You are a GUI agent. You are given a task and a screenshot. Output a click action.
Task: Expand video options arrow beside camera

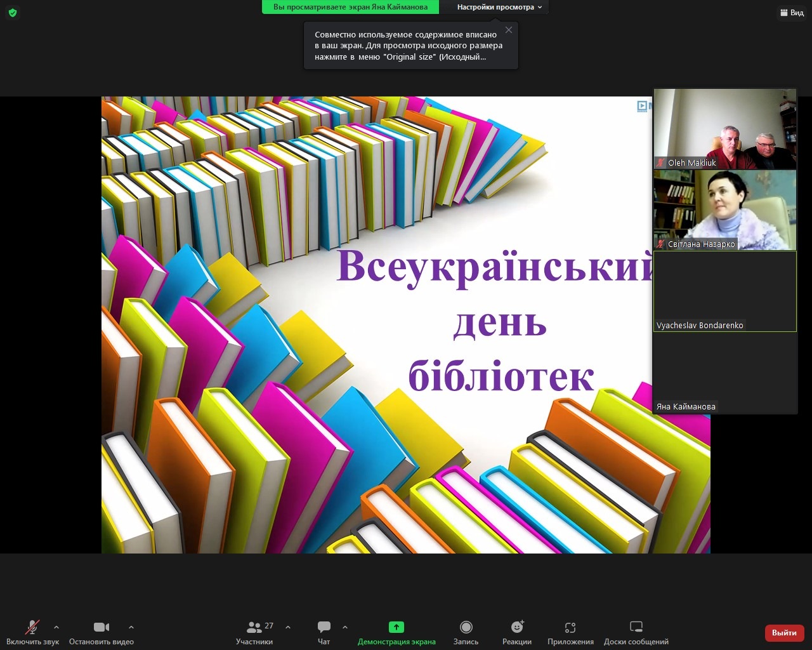[131, 627]
